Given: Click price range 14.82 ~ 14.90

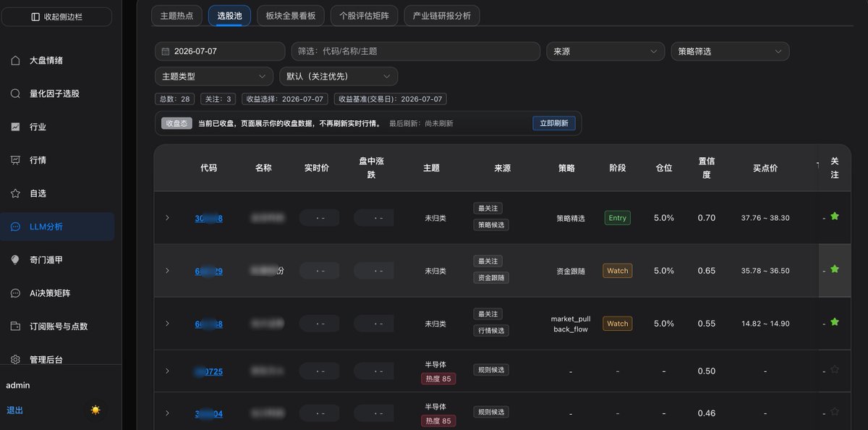Looking at the screenshot, I should coord(765,324).
